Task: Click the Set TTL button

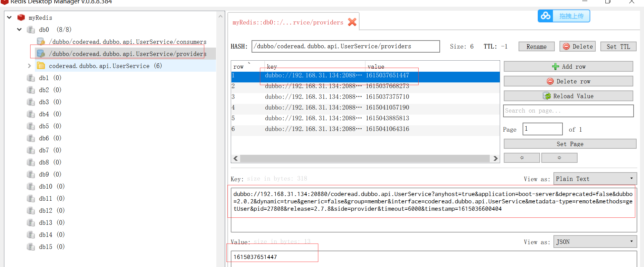Action: pyautogui.click(x=618, y=47)
